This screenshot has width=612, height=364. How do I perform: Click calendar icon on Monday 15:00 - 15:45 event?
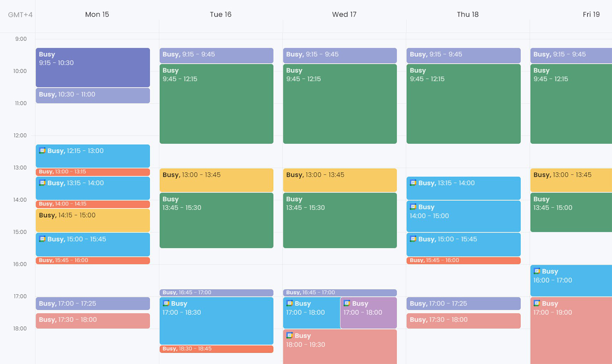pos(42,239)
